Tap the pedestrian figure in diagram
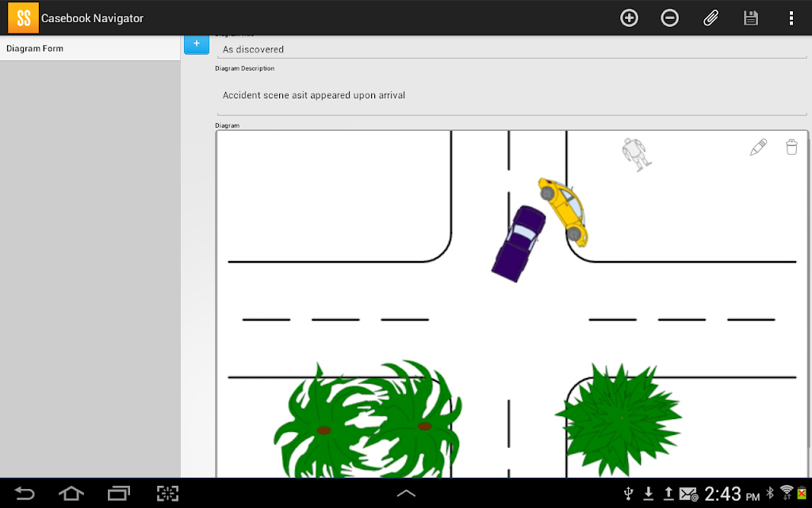812x508 pixels. tap(636, 154)
